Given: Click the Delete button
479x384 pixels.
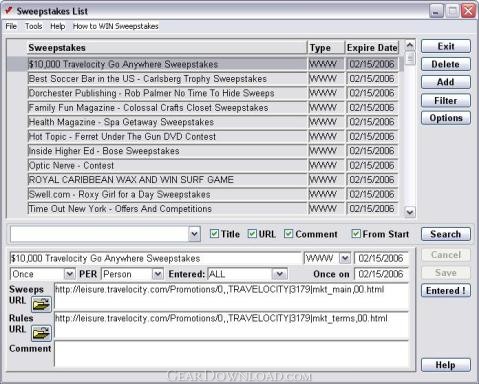Looking at the screenshot, I should [x=446, y=64].
